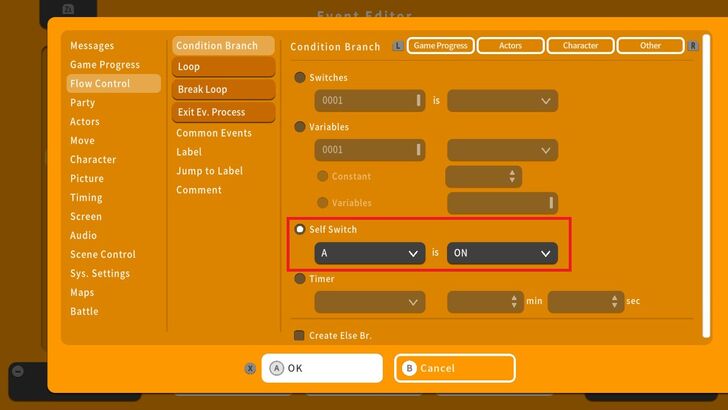728x410 pixels.
Task: Enable the Create Else Br. checkbox
Action: click(299, 335)
